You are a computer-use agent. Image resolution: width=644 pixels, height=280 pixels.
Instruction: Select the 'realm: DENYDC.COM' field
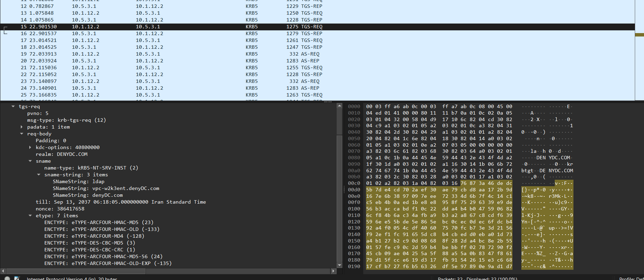(62, 154)
